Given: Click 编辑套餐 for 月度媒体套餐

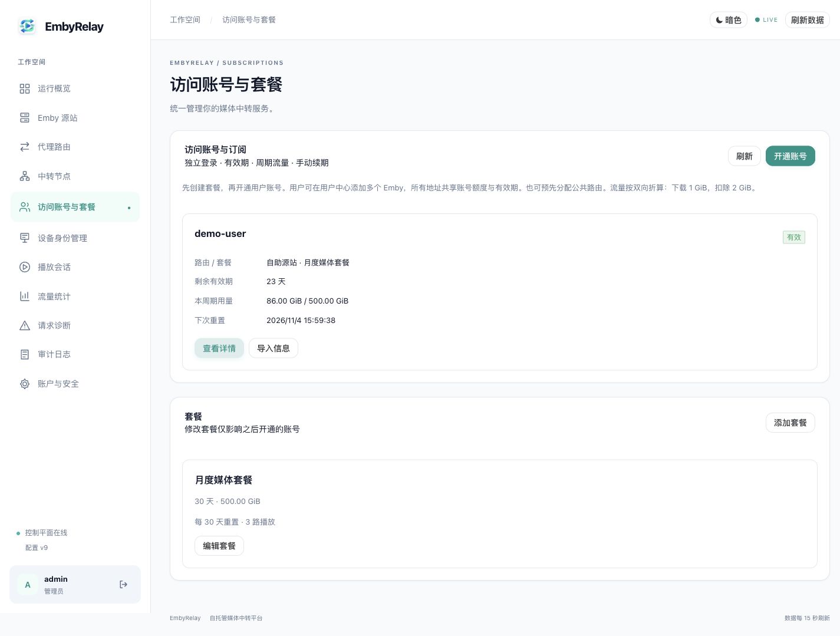Looking at the screenshot, I should coord(219,546).
